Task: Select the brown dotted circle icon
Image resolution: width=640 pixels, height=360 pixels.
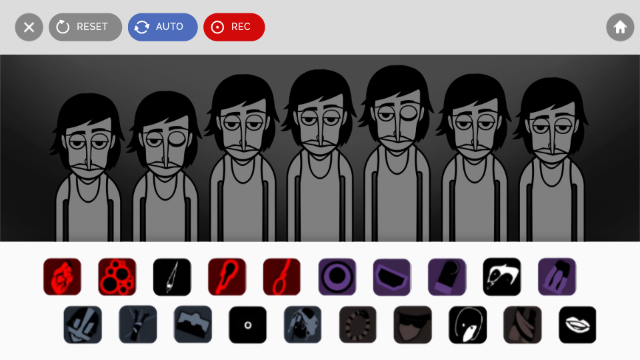Action: coord(358,324)
